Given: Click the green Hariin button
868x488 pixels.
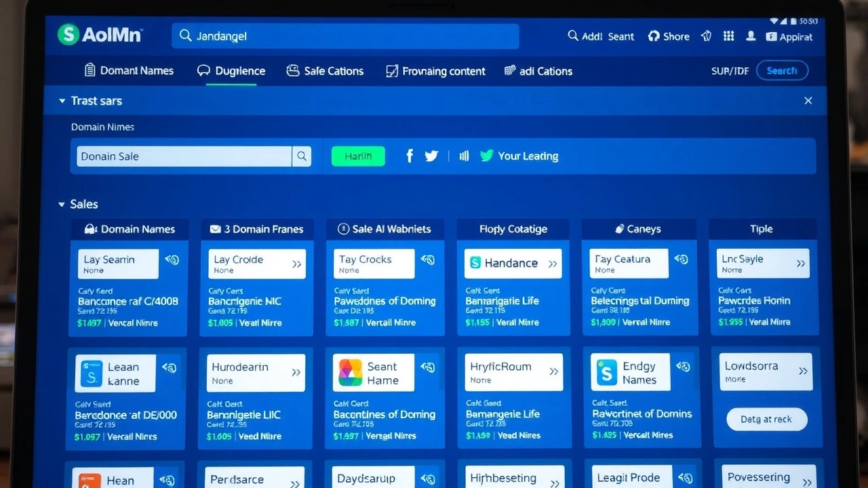Looking at the screenshot, I should coord(358,157).
